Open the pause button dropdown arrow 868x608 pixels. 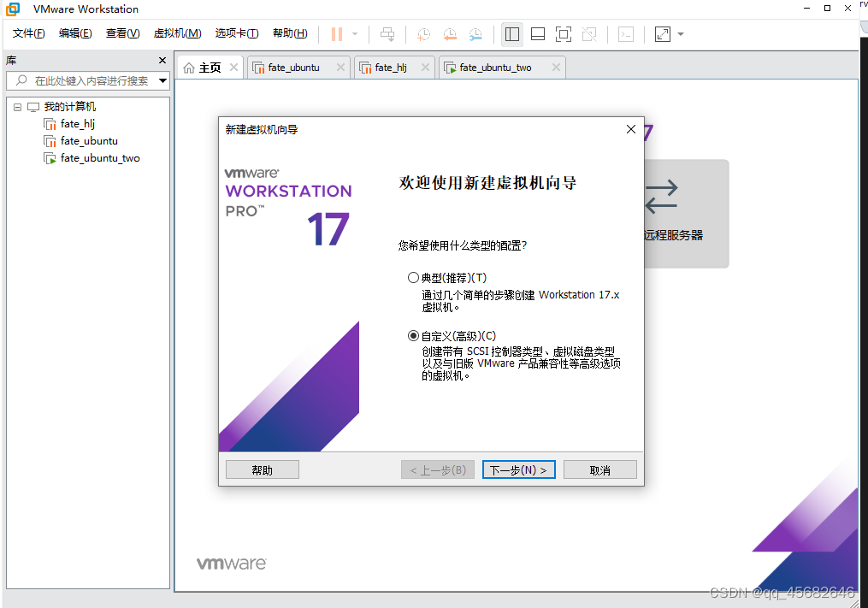pyautogui.click(x=355, y=34)
